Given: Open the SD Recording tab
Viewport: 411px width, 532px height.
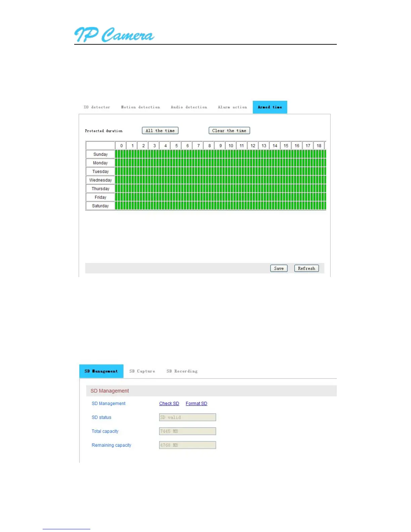Looking at the screenshot, I should coord(182,371).
